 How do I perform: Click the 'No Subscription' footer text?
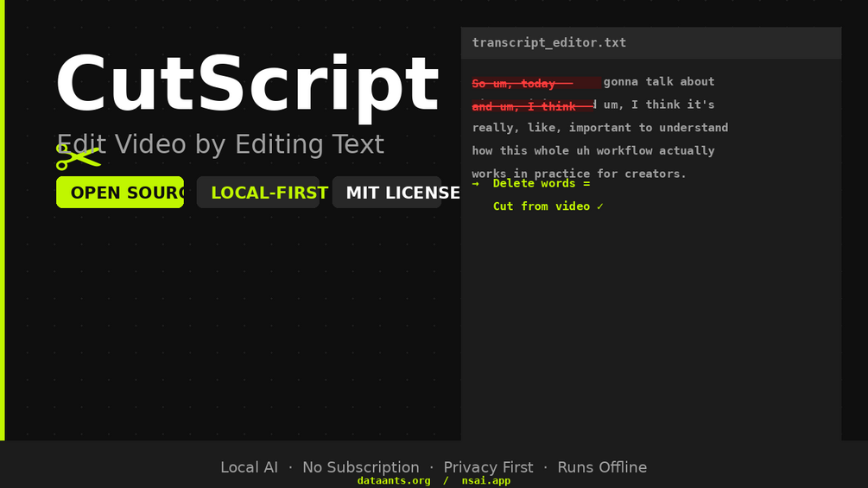click(361, 467)
